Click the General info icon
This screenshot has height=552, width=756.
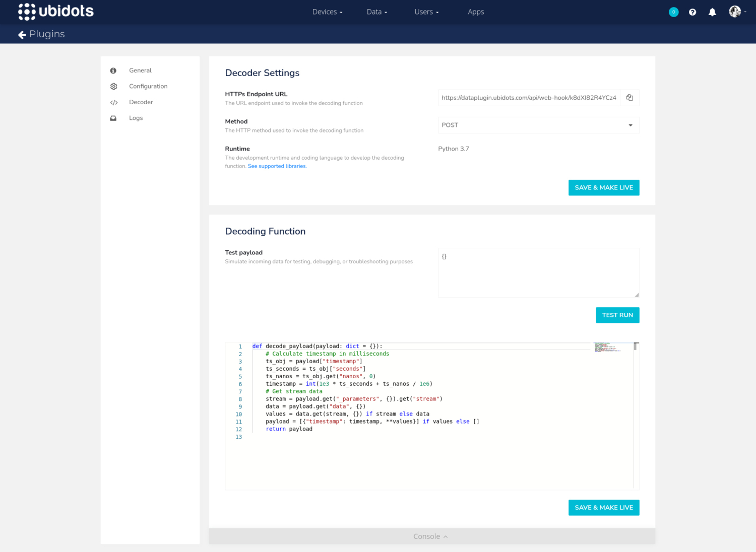pyautogui.click(x=113, y=71)
